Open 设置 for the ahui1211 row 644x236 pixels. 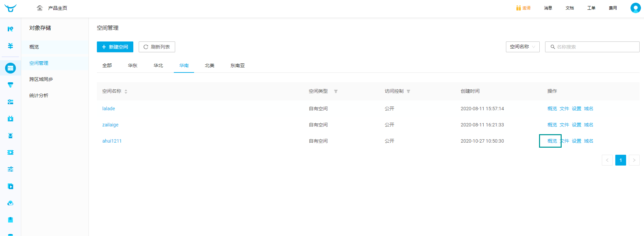click(x=576, y=141)
